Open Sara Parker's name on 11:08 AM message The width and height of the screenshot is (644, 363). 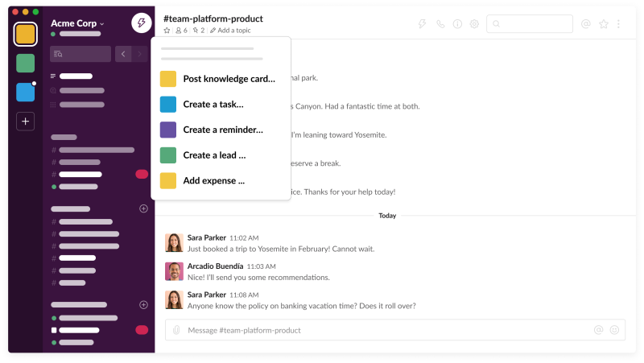pos(207,295)
